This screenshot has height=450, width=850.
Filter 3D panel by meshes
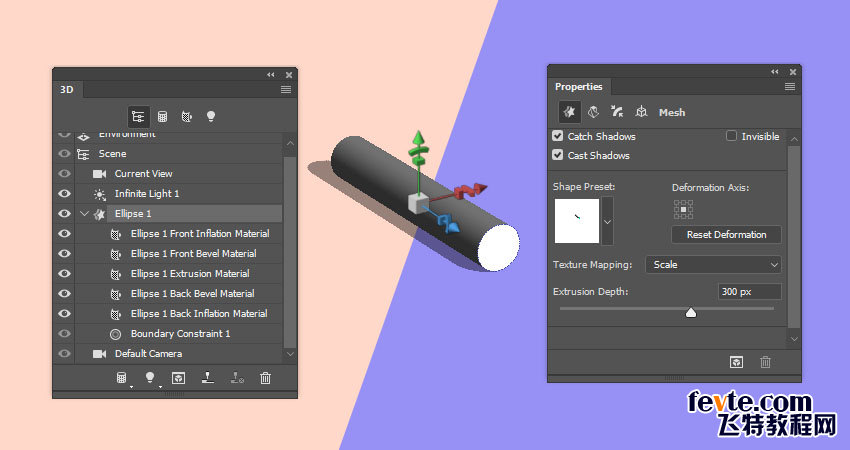pyautogui.click(x=162, y=116)
